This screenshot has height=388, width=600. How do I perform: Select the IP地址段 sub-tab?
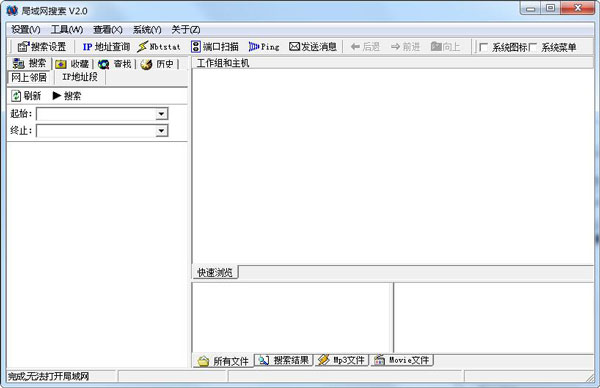point(80,77)
